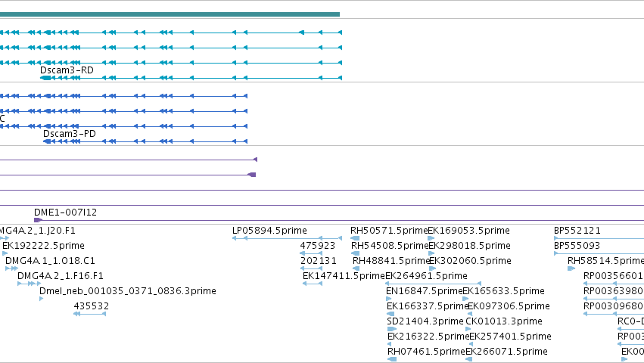The width and height of the screenshot is (644, 363).
Task: Click the 475923 alignment glyph
Action: 311,253
